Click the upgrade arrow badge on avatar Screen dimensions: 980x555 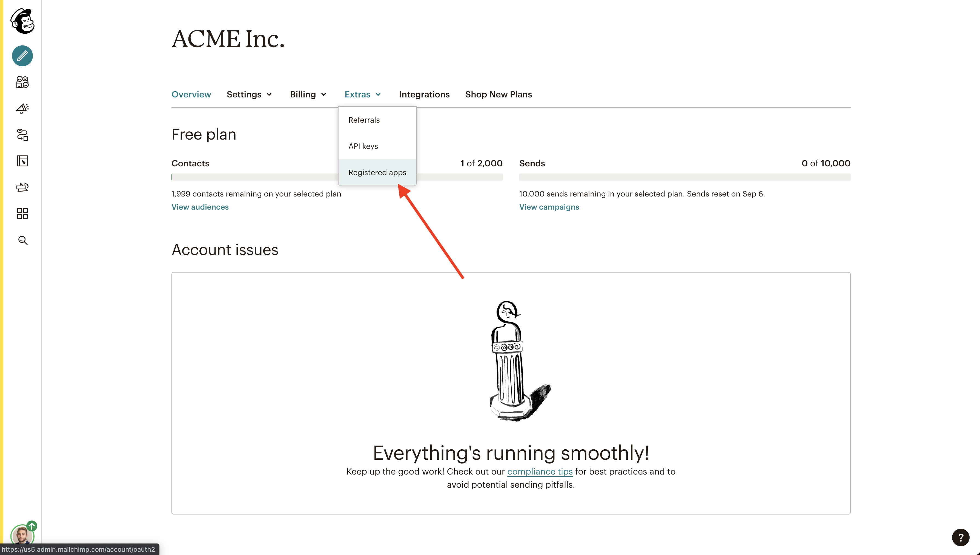coord(32,526)
